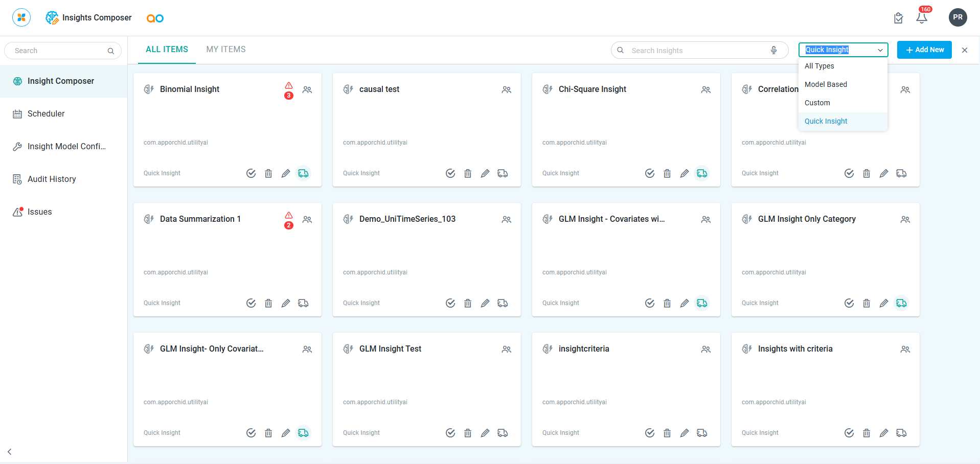980x464 pixels.
Task: Collapse the Quick Insight type dropdown
Action: coord(880,50)
